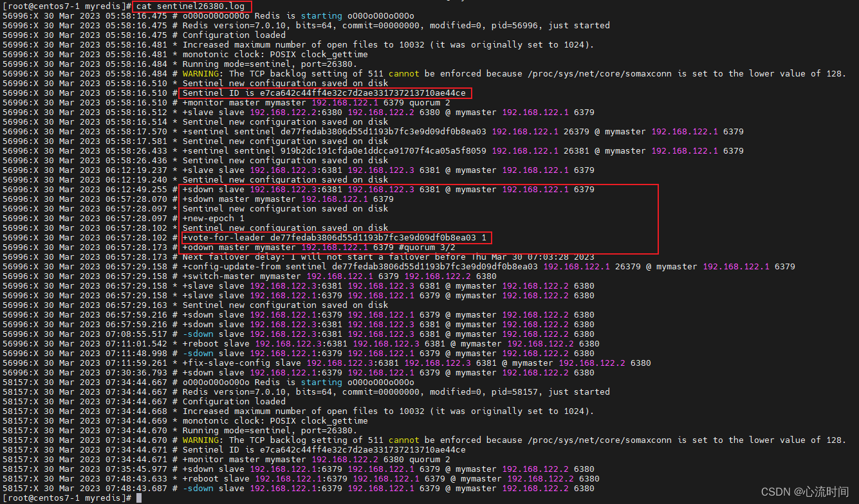Click '+slave slave 192.168.122.3:6381' at 06:12:19.237

click(x=388, y=170)
